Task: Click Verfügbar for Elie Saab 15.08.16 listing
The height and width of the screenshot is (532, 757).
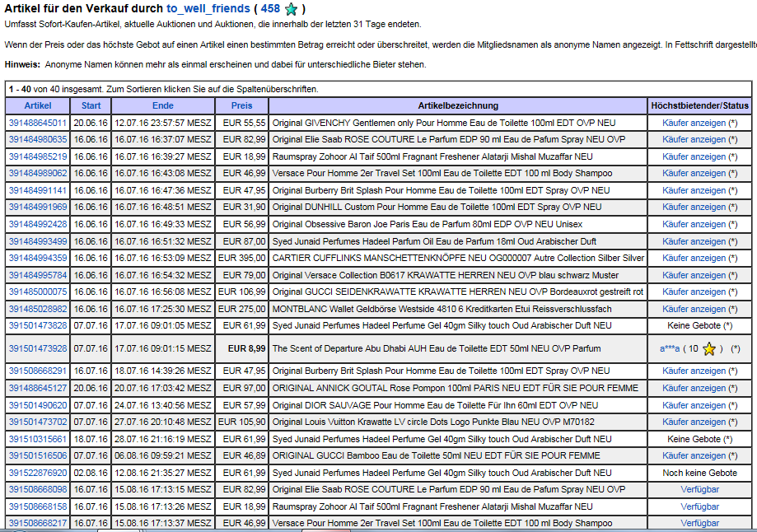Action: tap(699, 489)
